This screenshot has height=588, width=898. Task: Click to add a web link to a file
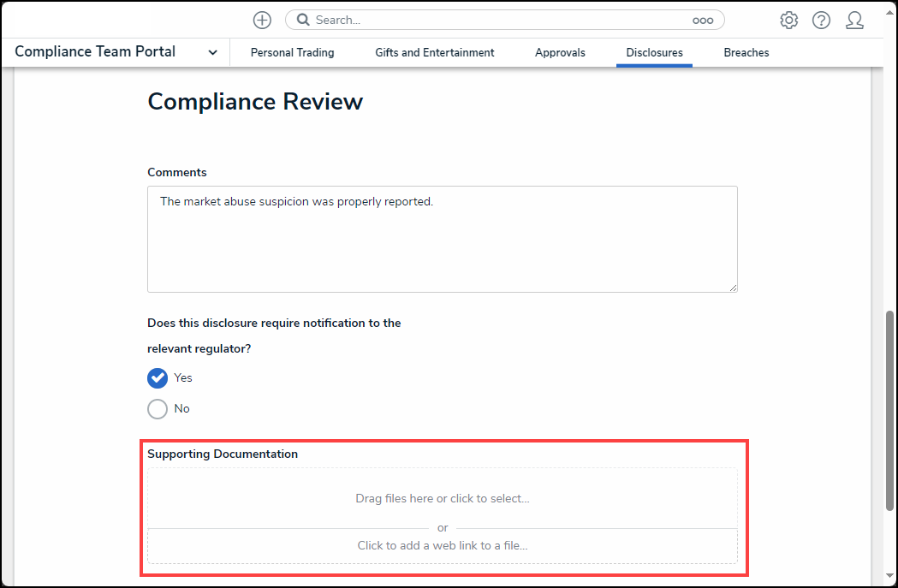442,545
